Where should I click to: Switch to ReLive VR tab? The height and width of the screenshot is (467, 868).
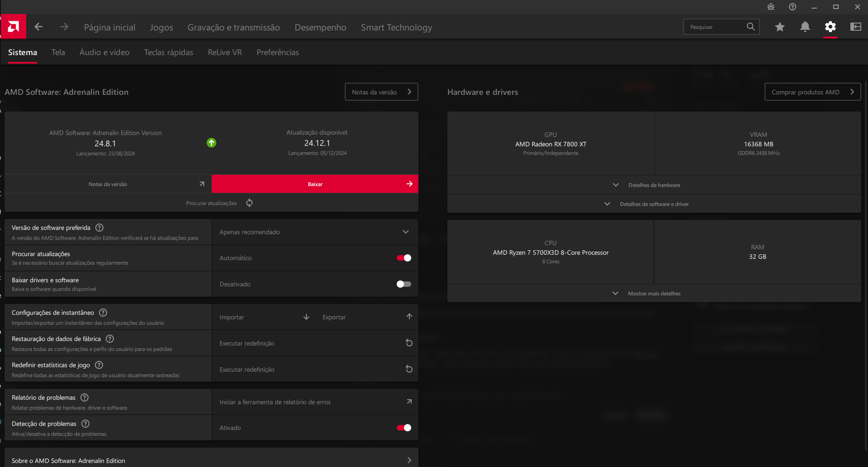[225, 52]
